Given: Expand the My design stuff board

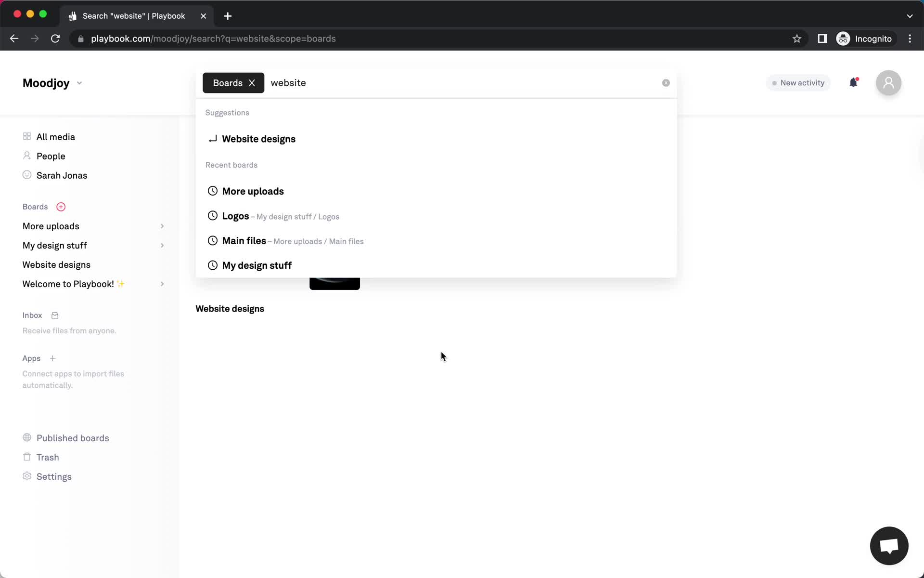Looking at the screenshot, I should (x=162, y=245).
